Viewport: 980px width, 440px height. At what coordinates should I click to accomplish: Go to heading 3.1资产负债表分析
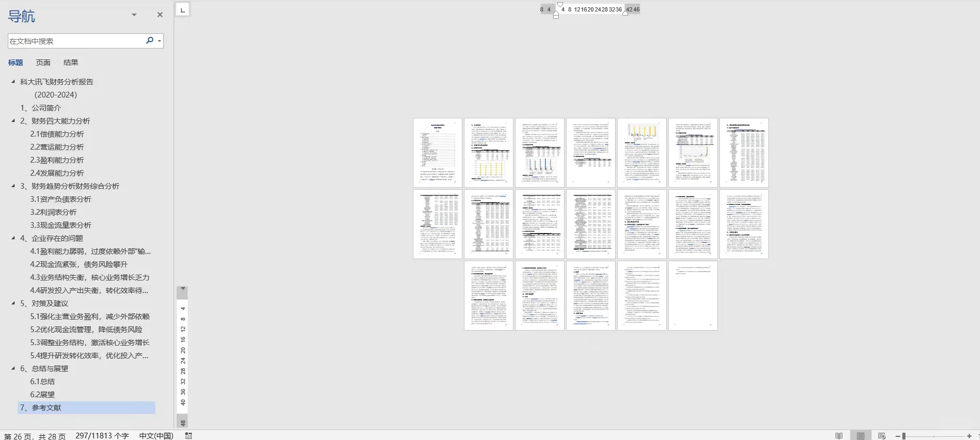pyautogui.click(x=60, y=199)
